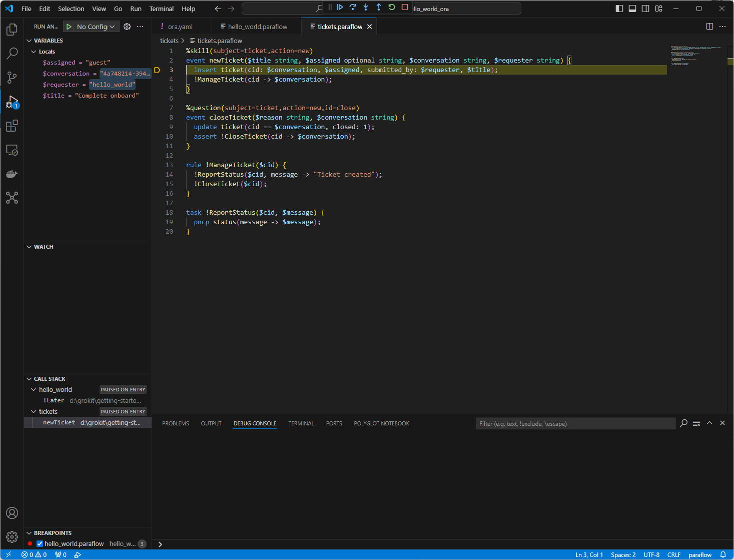The height and width of the screenshot is (560, 734).
Task: Restart the debug session
Action: click(391, 7)
